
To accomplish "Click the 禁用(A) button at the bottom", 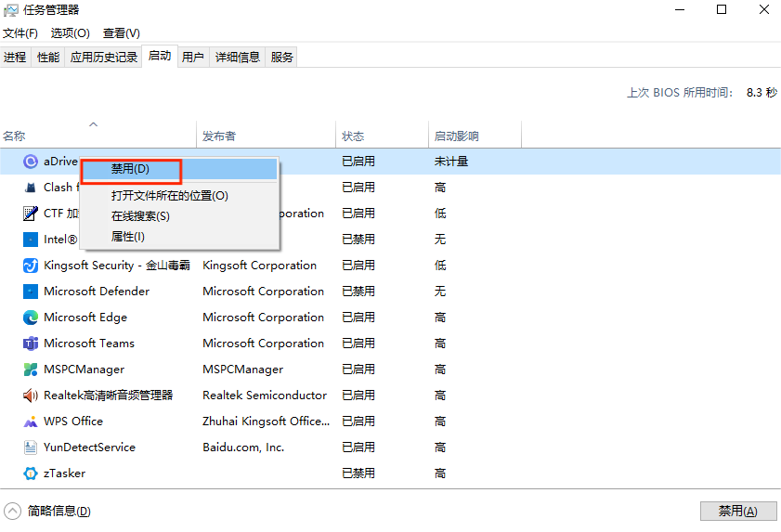I will coord(738,511).
